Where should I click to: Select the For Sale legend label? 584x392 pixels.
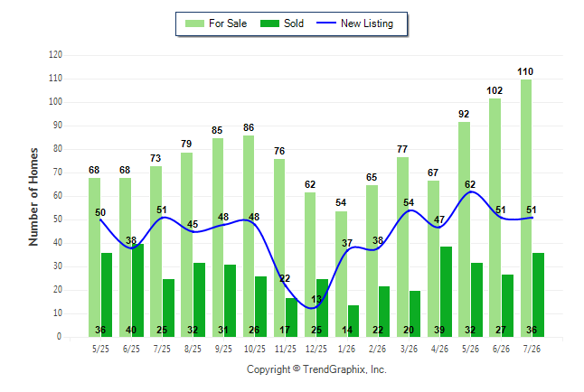point(228,23)
